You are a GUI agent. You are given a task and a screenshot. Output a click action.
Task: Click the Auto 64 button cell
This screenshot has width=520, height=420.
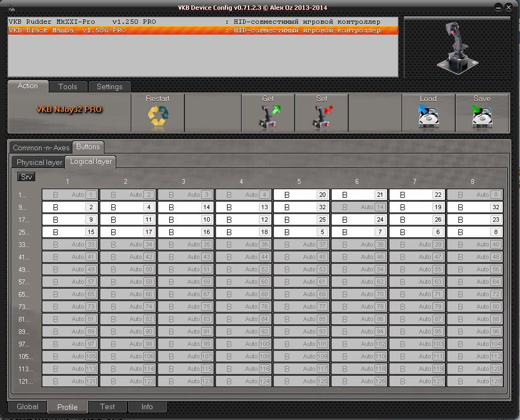(x=475, y=282)
